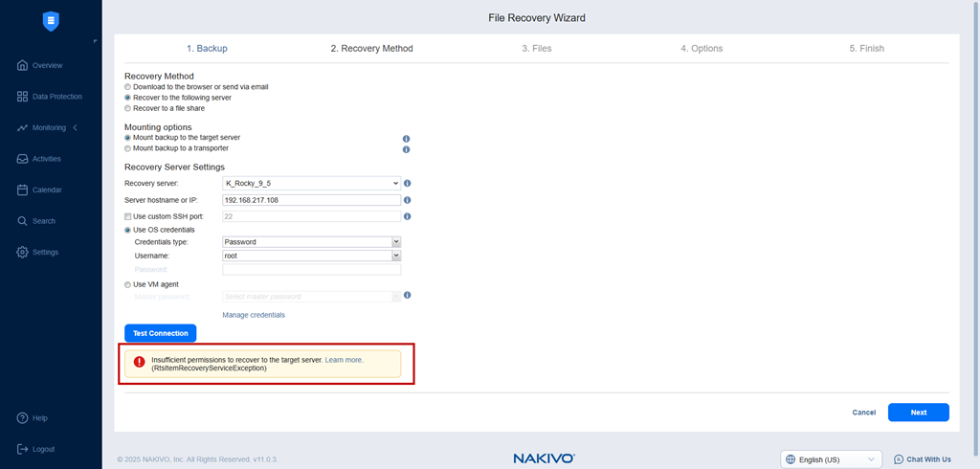This screenshot has height=469, width=980.
Task: Go to step 4. Options
Action: pyautogui.click(x=702, y=48)
